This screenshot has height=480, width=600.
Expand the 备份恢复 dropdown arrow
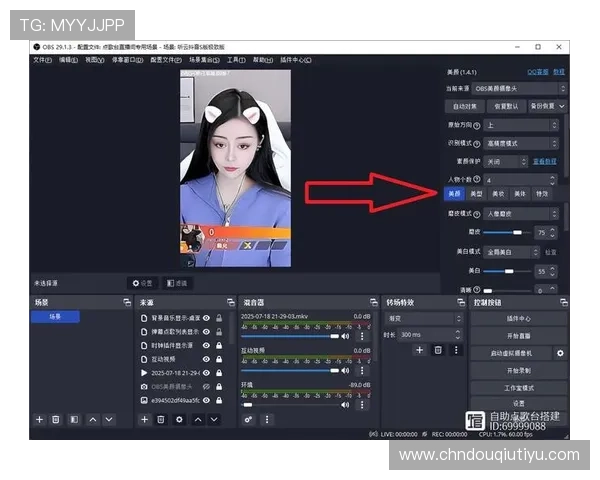(x=562, y=106)
